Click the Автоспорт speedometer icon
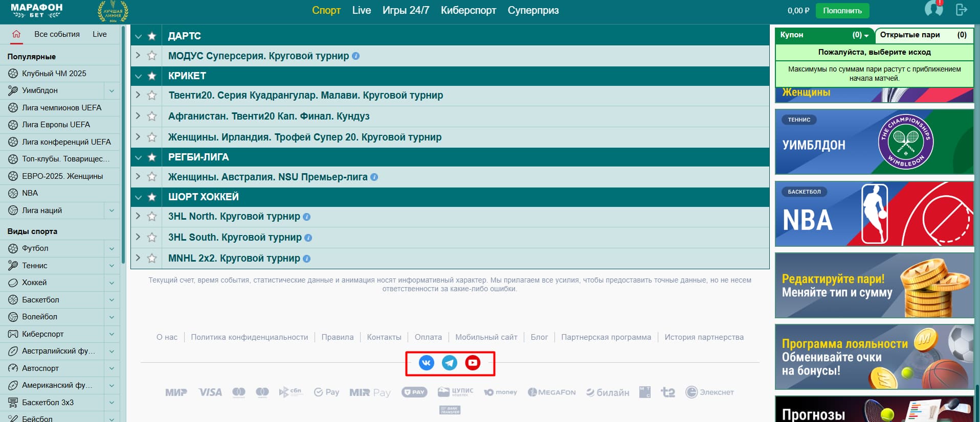 [x=13, y=368]
